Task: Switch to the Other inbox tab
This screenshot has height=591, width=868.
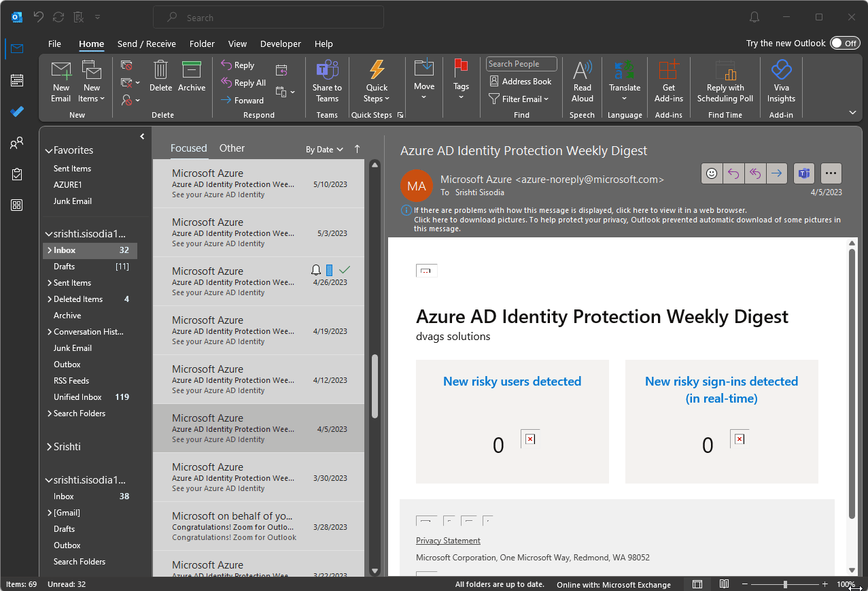Action: point(232,148)
